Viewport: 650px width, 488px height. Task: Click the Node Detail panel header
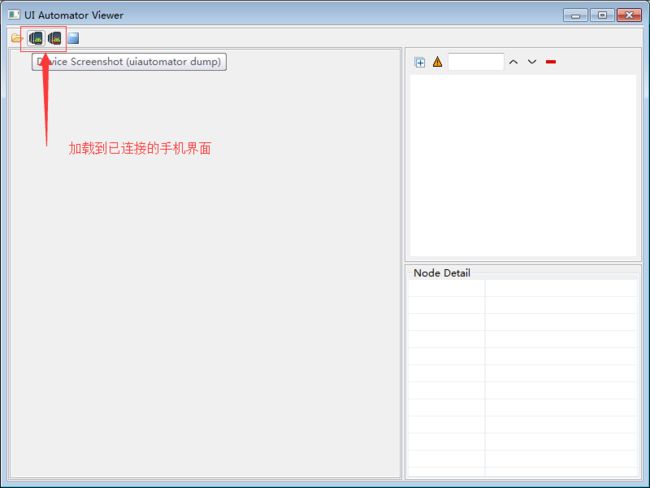pyautogui.click(x=442, y=273)
